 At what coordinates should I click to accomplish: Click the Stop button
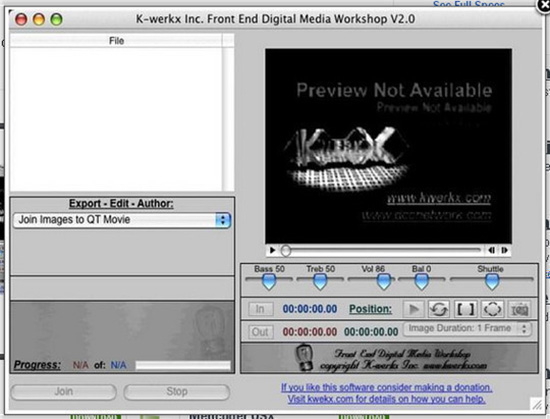[177, 392]
